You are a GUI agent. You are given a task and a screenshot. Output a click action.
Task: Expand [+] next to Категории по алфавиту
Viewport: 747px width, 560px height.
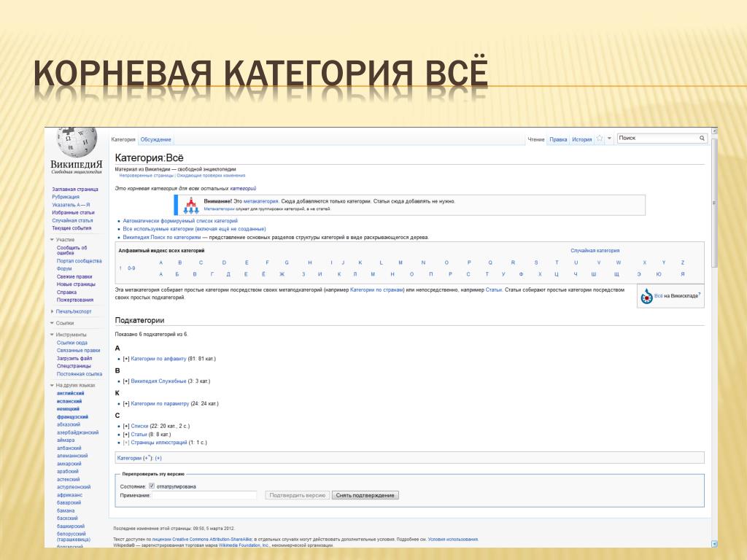[x=126, y=359]
